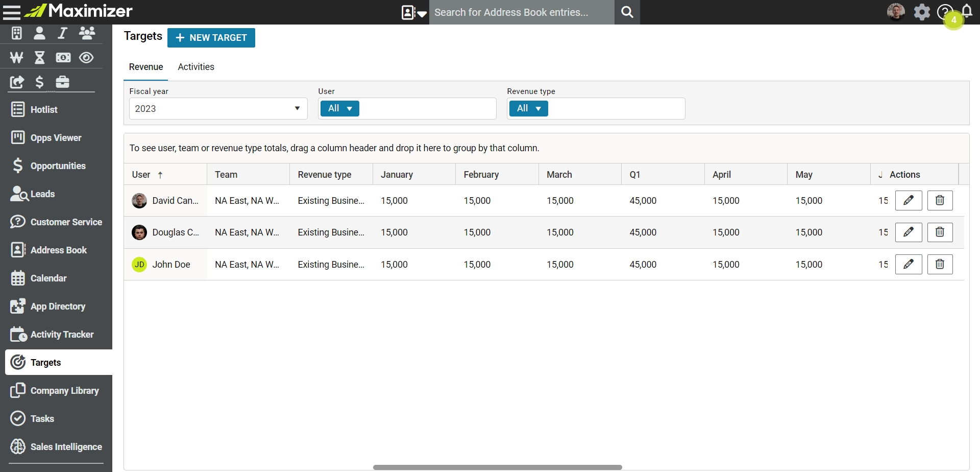Open the notifications bell
Screen dimensions: 980x472
pyautogui.click(x=967, y=11)
